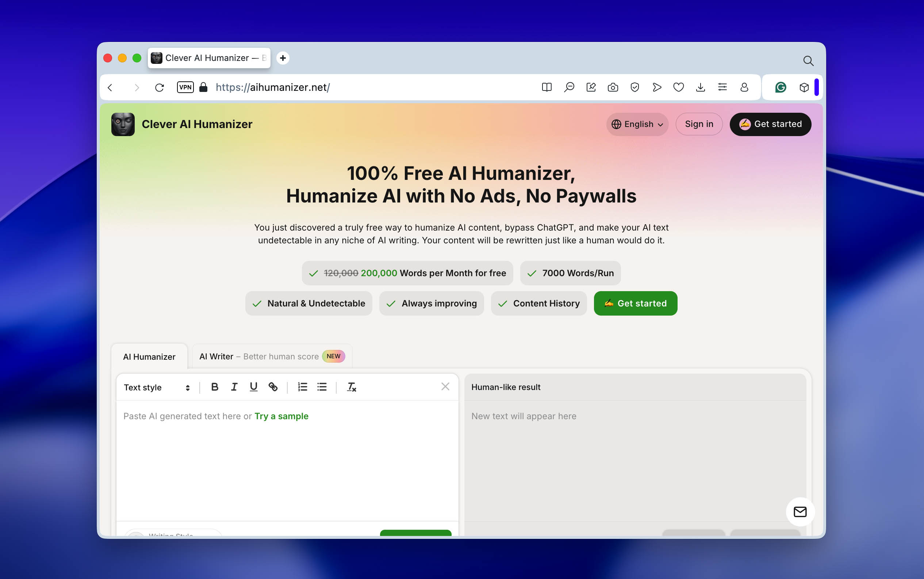Open the English language selector
Viewport: 924px width, 579px height.
click(637, 124)
